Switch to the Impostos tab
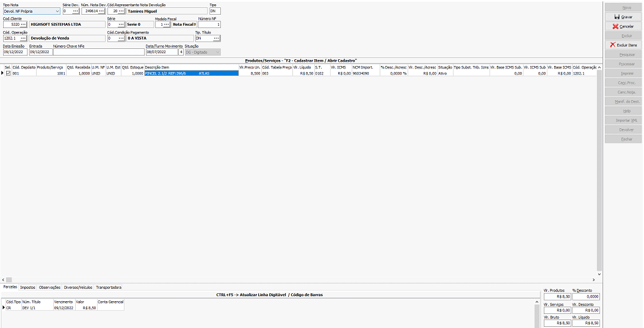Viewport: 644px width, 328px height. [x=27, y=287]
